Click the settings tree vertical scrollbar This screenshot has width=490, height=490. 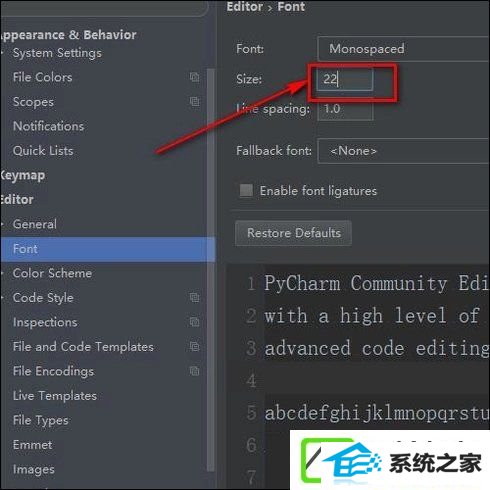pos(210,270)
